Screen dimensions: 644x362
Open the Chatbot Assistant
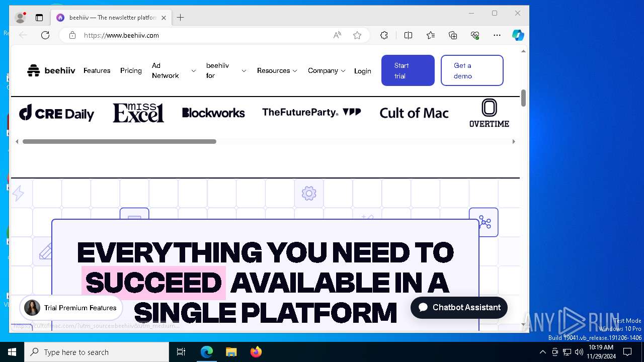click(x=459, y=307)
